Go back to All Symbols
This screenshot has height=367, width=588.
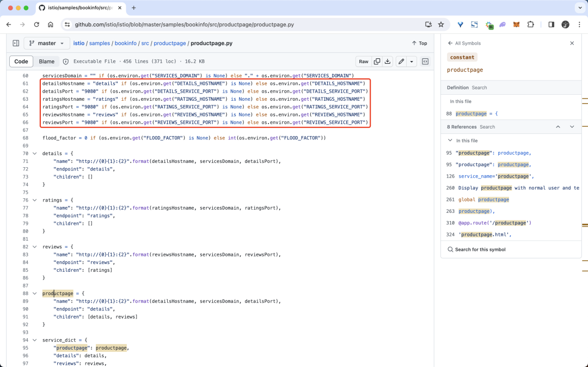tap(464, 43)
